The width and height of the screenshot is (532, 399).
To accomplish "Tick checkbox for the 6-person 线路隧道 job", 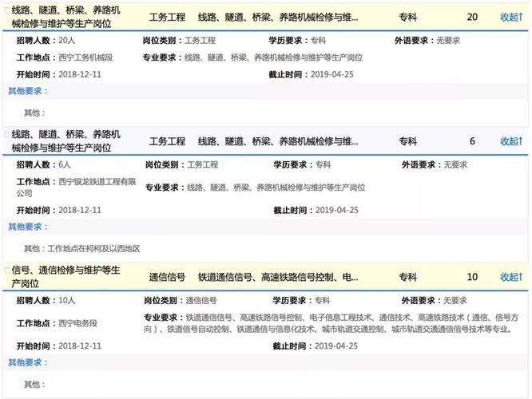I will 6,135.
